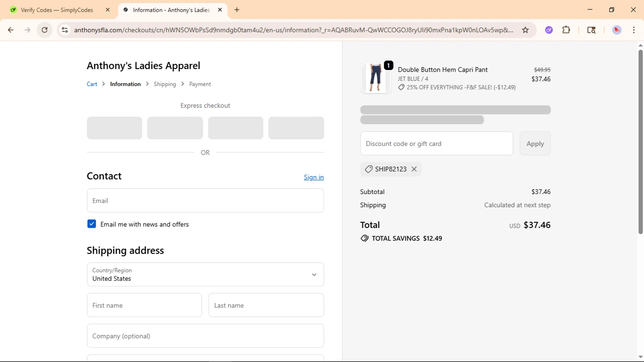Open the purple extension icon in toolbar
644x362 pixels.
coord(549,30)
